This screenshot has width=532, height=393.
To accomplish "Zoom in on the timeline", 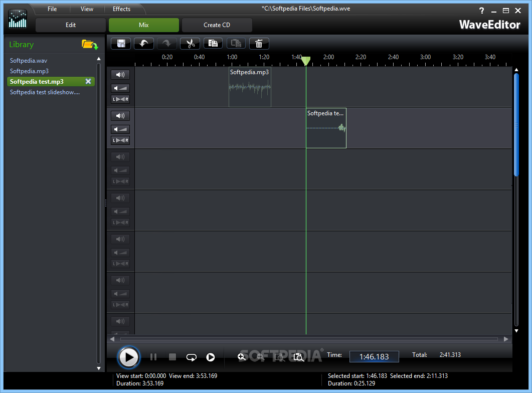I will click(x=242, y=357).
